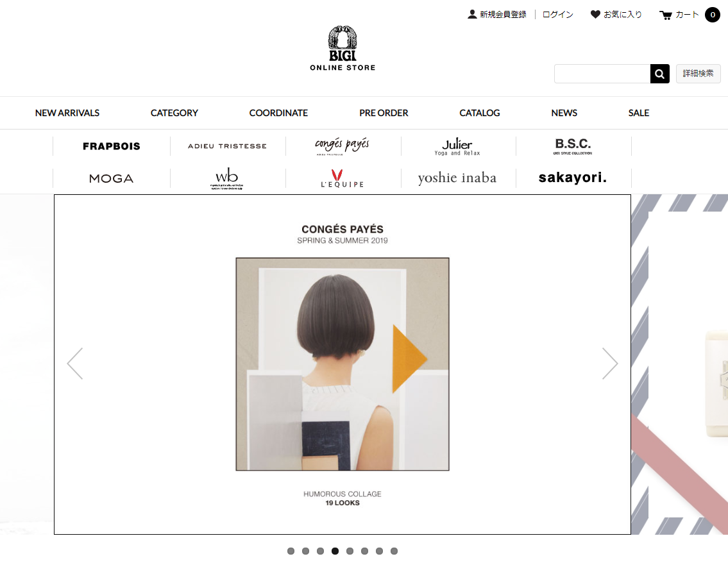Show next slide with right arrow
Image resolution: width=728 pixels, height=570 pixels.
click(610, 364)
